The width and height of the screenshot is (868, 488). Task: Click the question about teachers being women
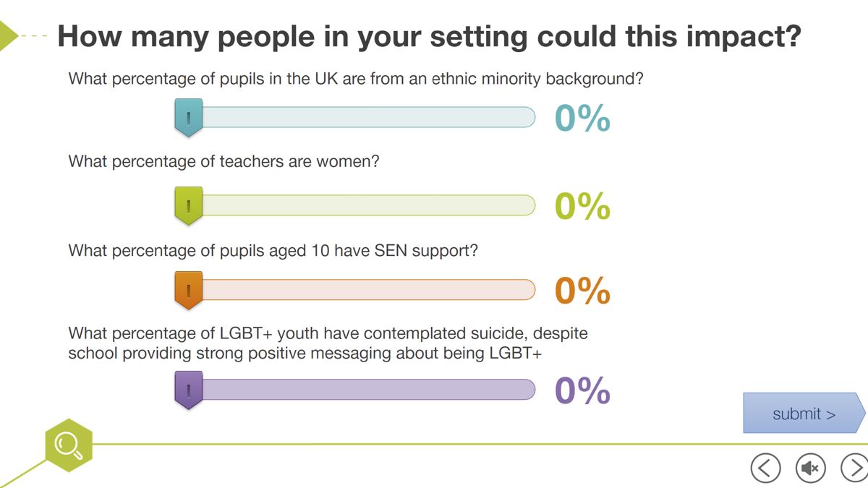pos(224,161)
